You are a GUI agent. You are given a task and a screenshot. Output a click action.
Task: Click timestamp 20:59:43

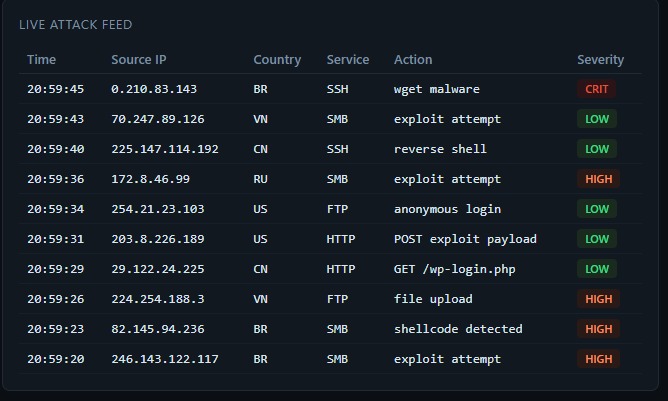[x=56, y=119]
